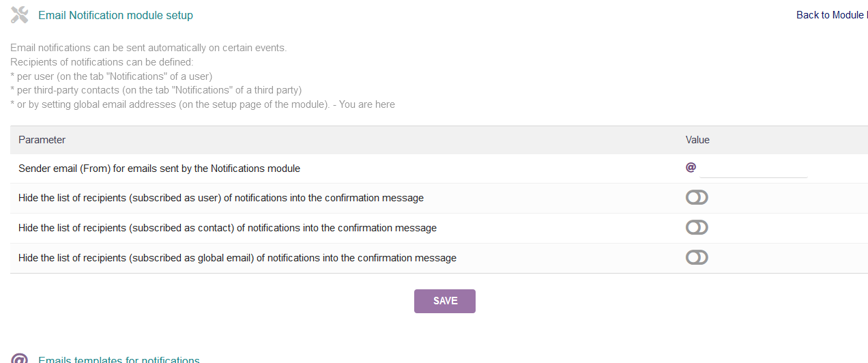Click the label about recipients subscribed as contact
Viewport: 868px width, 363px height.
(x=227, y=228)
